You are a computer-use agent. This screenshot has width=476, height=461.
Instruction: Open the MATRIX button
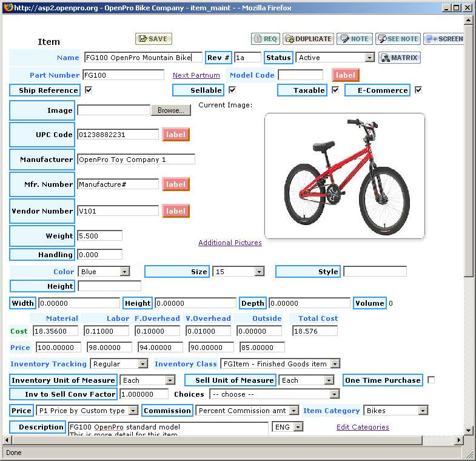[399, 58]
